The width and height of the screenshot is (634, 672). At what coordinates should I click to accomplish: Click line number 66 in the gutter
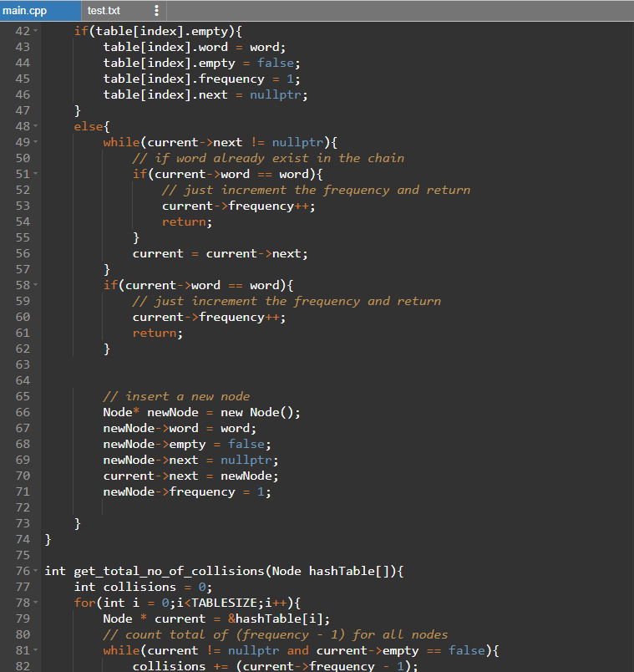tap(23, 412)
